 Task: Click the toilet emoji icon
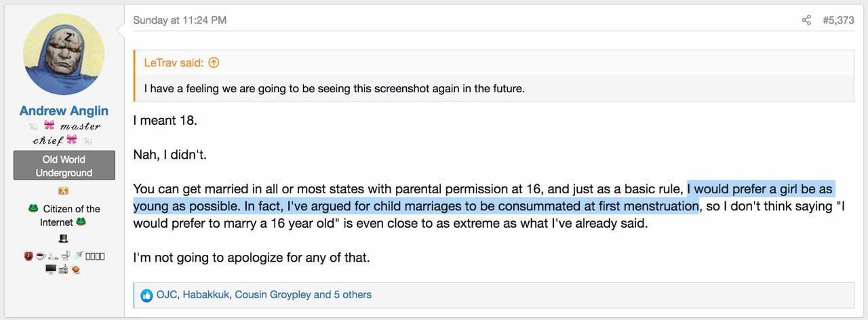[x=66, y=256]
